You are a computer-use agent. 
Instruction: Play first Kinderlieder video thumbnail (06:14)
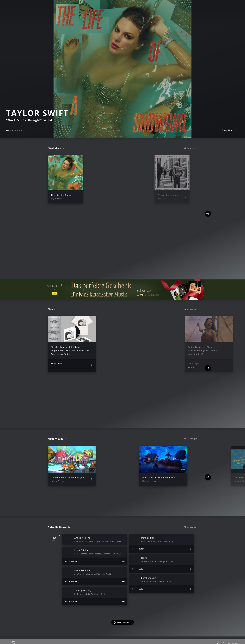point(72,459)
